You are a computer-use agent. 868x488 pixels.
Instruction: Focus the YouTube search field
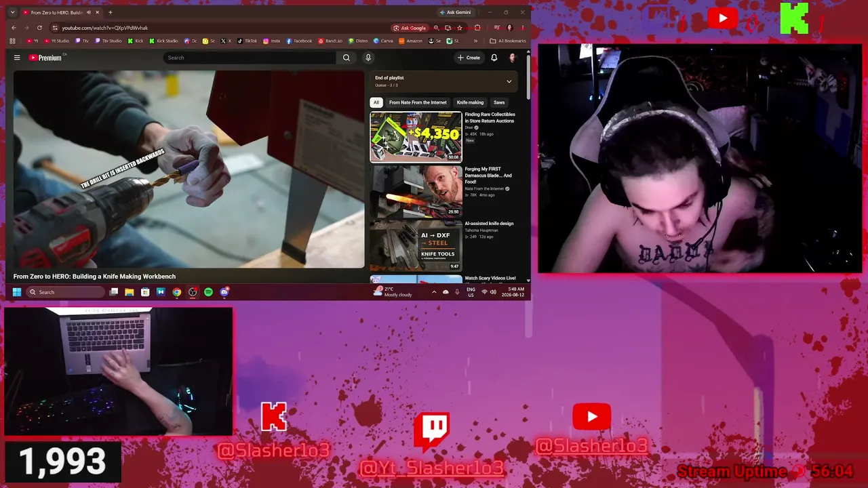[x=250, y=58]
